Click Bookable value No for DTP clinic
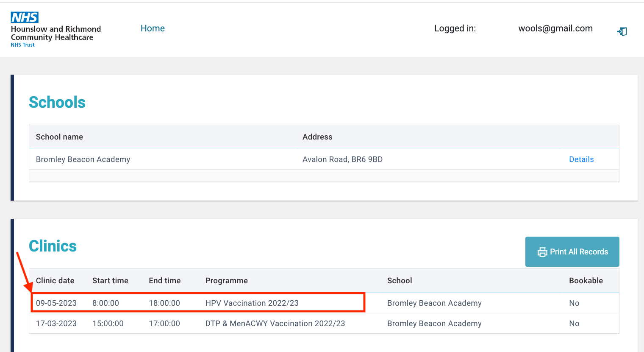644x352 pixels. click(x=574, y=324)
